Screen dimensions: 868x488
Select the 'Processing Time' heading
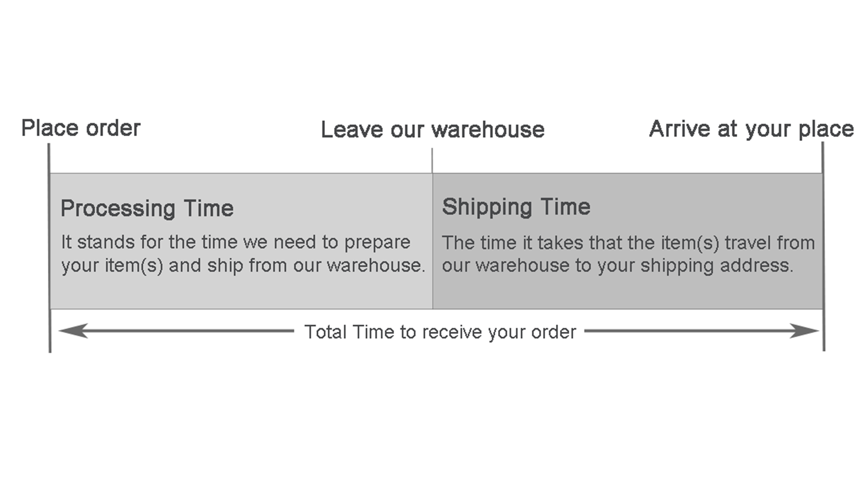tap(147, 208)
